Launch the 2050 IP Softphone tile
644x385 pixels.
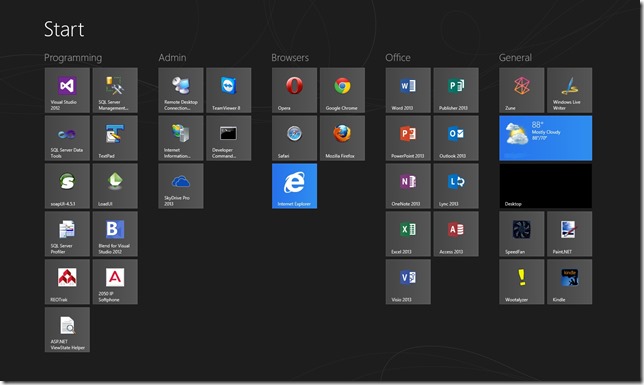point(115,282)
